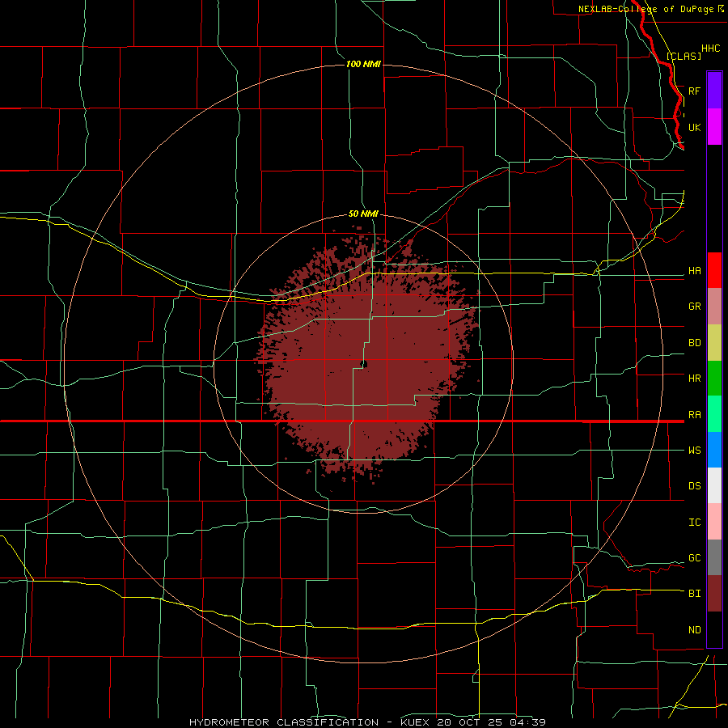728x728 pixels.
Task: Click the 50 NMI range ring label
Action: 363,214
